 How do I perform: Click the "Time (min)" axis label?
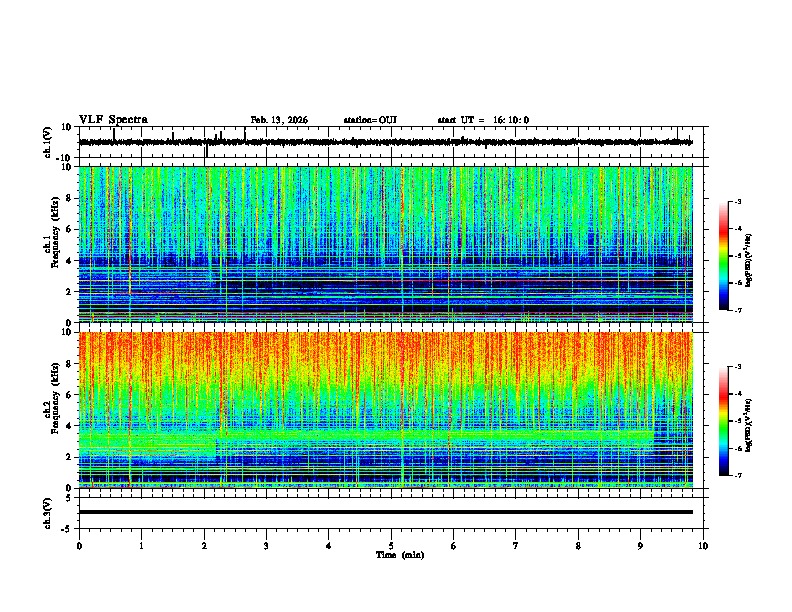click(x=400, y=555)
